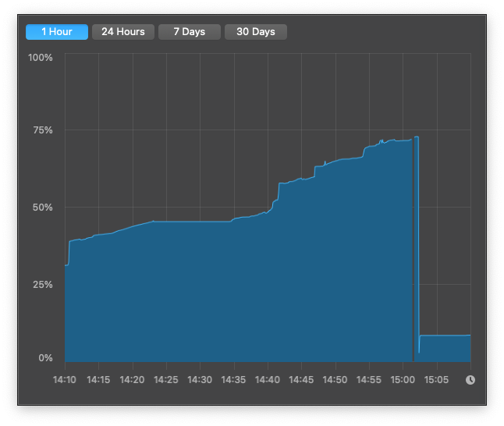Image resolution: width=504 pixels, height=426 pixels.
Task: Select the 50% axis label
Action: point(42,208)
